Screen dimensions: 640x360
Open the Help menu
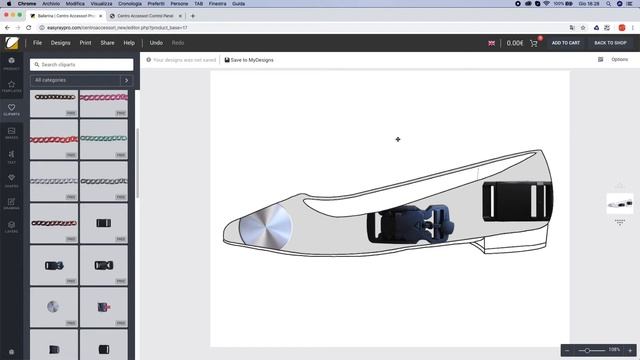[129, 43]
